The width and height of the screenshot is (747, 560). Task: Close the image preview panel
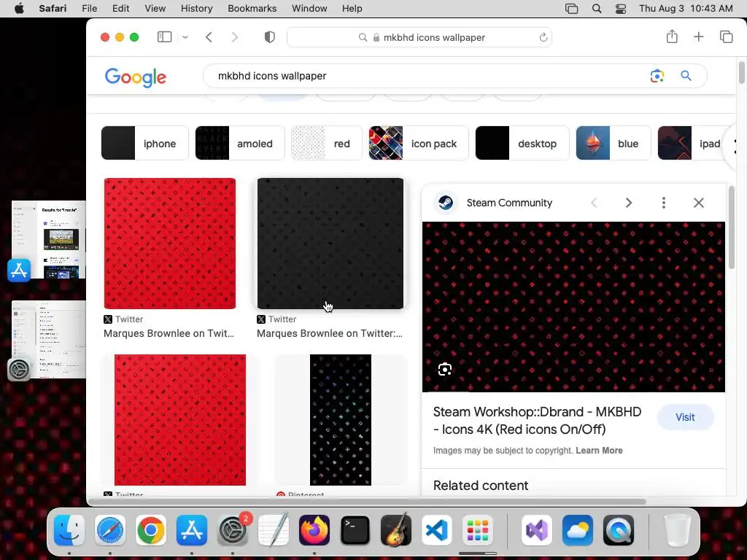tap(698, 203)
